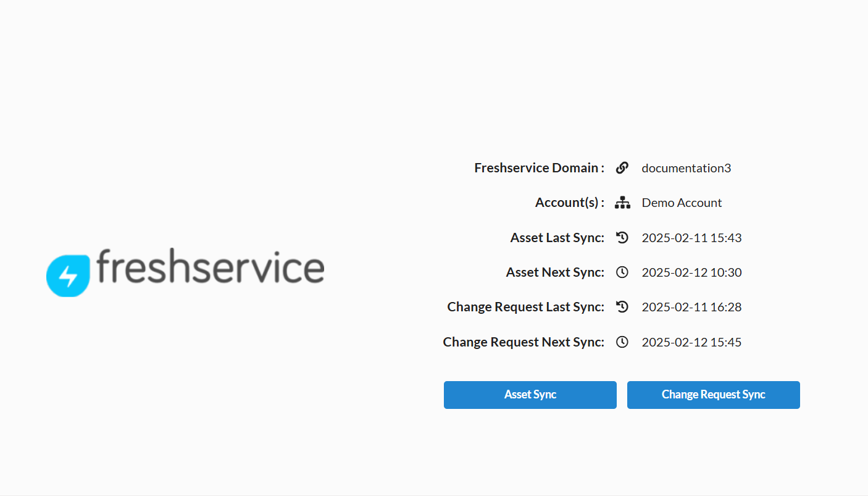Click the link icon beside Freshservice Domain

click(x=622, y=168)
